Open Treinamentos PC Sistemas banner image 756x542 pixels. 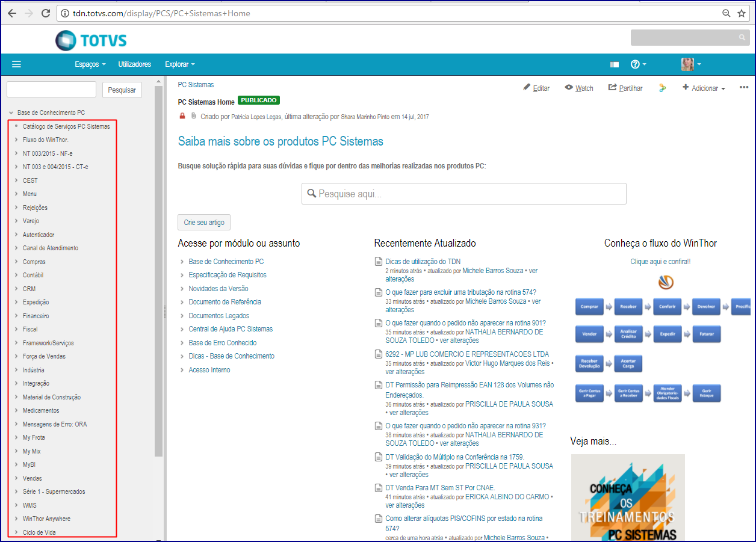tap(628, 497)
